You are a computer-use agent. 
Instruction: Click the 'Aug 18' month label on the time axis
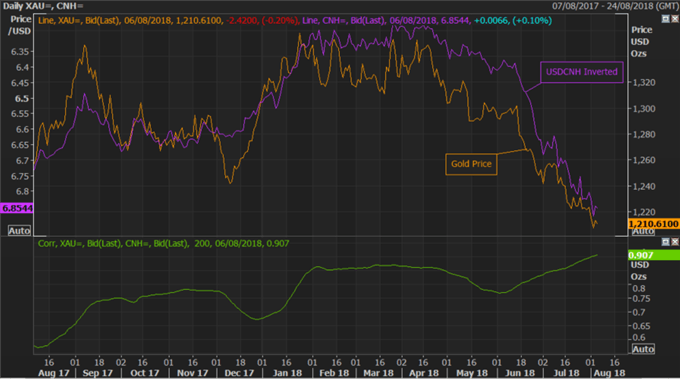609,373
